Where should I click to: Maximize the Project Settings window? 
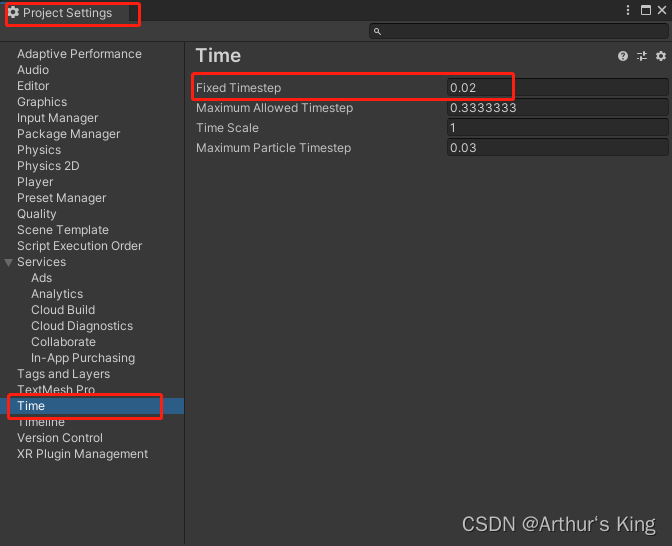(645, 10)
